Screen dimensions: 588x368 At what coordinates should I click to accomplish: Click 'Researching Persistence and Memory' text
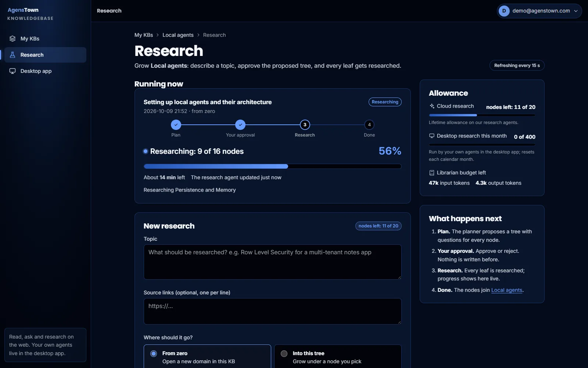pyautogui.click(x=190, y=190)
